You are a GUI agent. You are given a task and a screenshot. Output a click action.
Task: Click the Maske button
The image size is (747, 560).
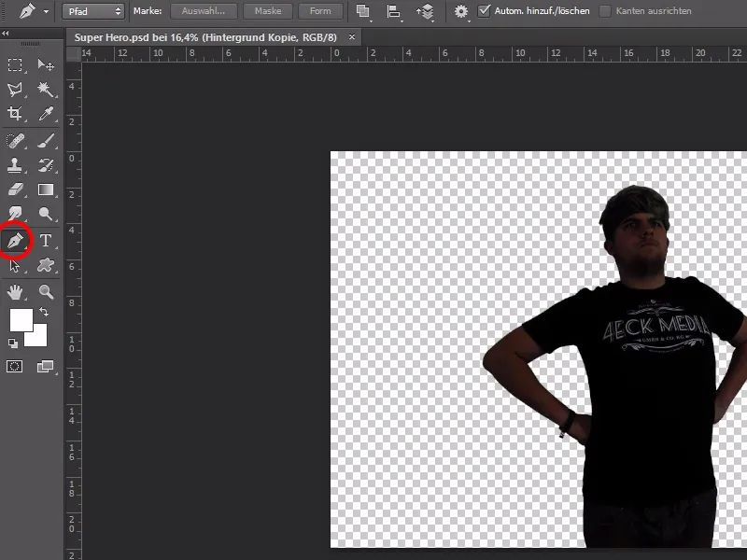pos(268,11)
